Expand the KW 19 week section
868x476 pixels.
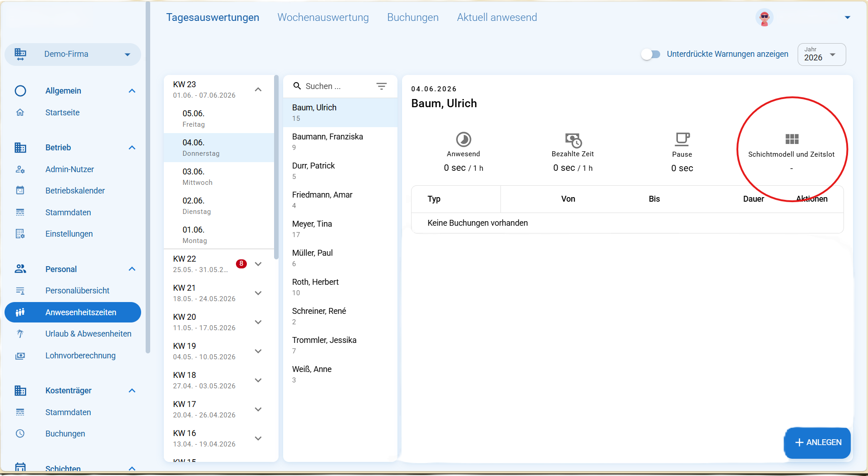click(258, 351)
